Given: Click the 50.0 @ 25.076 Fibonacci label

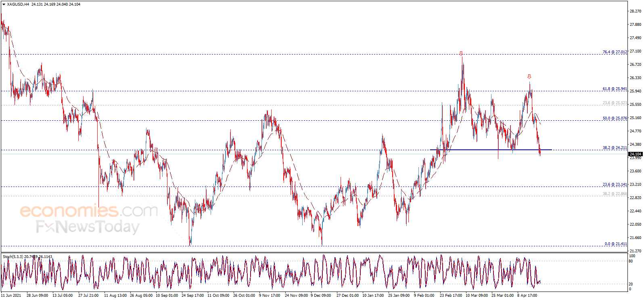Looking at the screenshot, I should tap(615, 118).
